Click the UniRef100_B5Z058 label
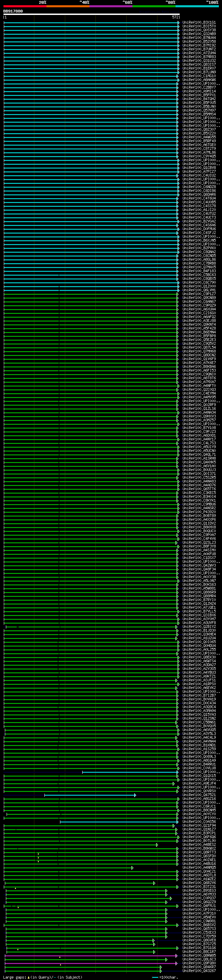Viewport: 222px width, 980px height. pyautogui.click(x=199, y=41)
